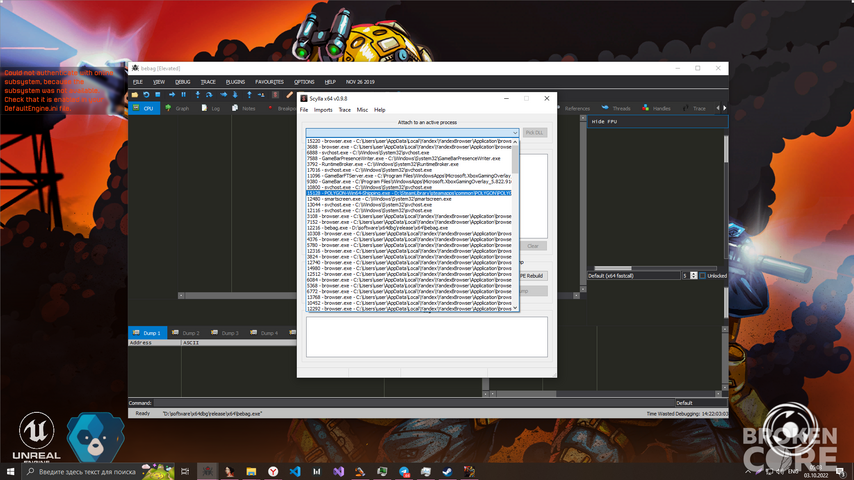Click the Scylla icon in x64dbg toolbar
The width and height of the screenshot is (854, 480).
coord(276,95)
